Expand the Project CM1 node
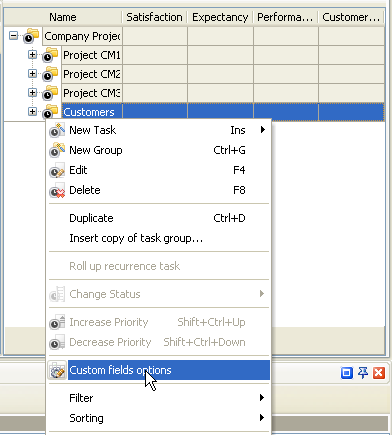 [32, 54]
